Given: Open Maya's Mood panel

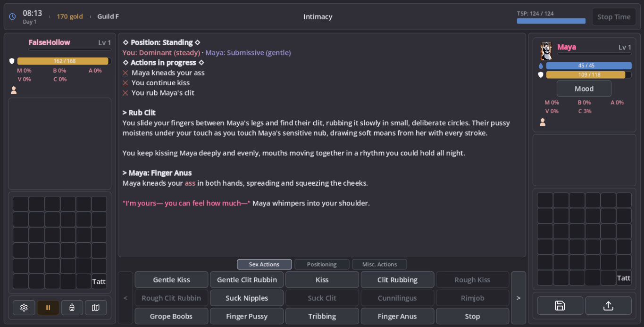Looking at the screenshot, I should pyautogui.click(x=584, y=89).
